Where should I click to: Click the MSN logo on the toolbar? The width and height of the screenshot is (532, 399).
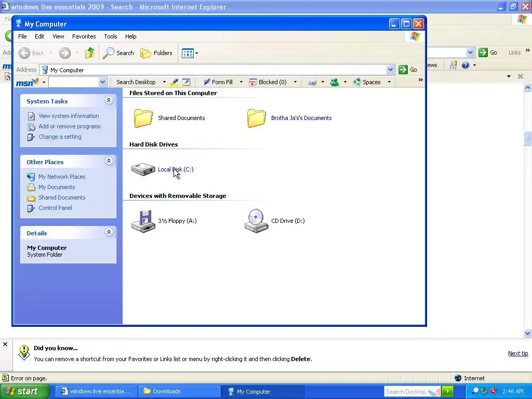pos(27,82)
